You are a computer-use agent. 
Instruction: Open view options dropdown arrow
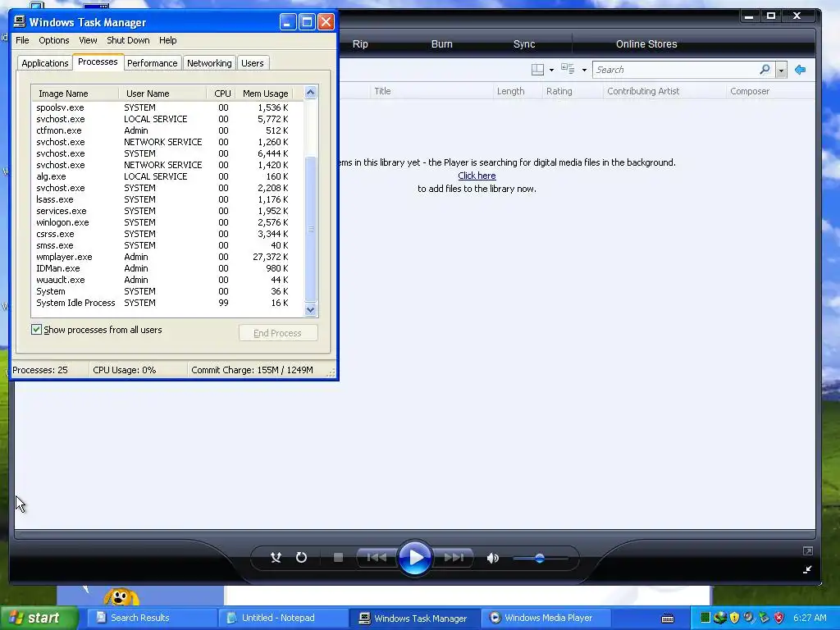point(584,71)
